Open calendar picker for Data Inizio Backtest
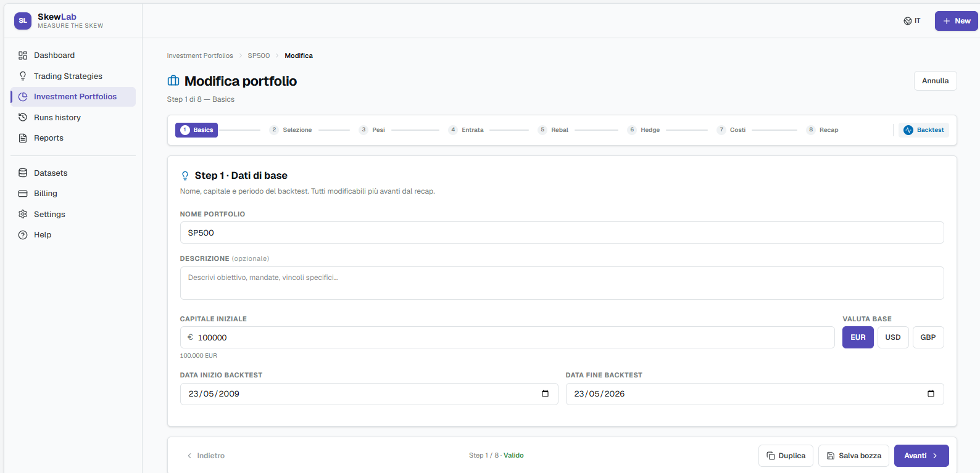Image resolution: width=980 pixels, height=473 pixels. (x=545, y=394)
